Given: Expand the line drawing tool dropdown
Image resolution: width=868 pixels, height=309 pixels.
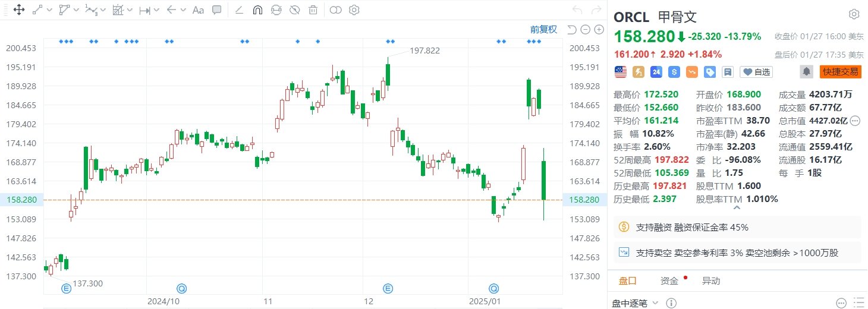Looking at the screenshot, I should point(49,10).
